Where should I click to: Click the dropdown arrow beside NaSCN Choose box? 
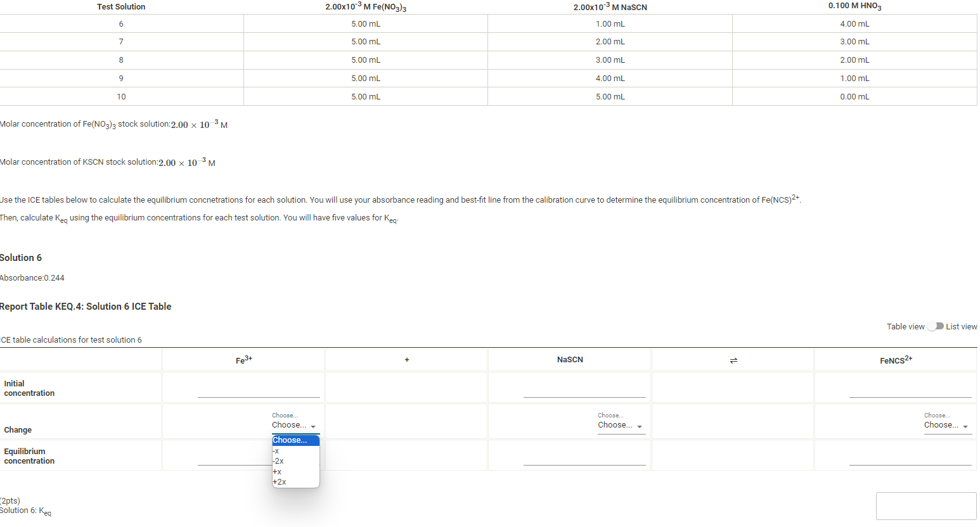point(640,426)
